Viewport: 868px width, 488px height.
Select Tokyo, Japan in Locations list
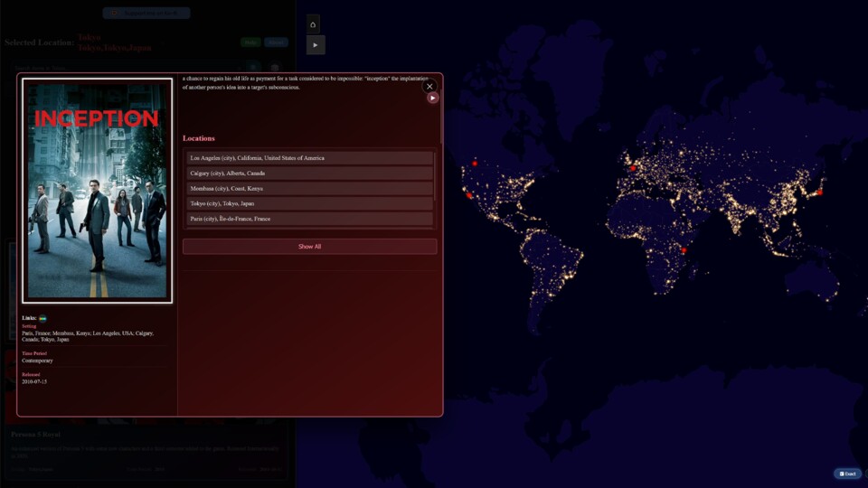click(x=309, y=204)
